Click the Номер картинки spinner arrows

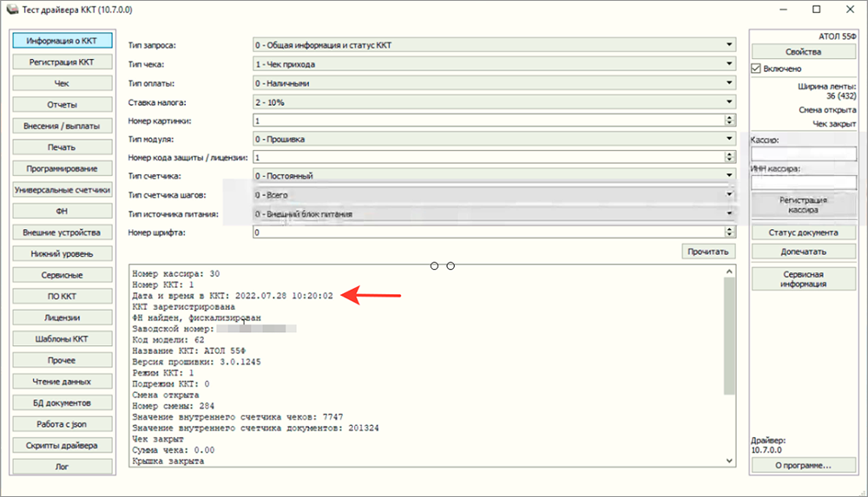(730, 121)
